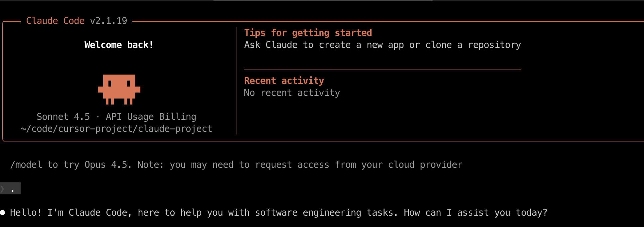The height and width of the screenshot is (227, 644).
Task: Click the Sonnet 4.5 model label
Action: pyautogui.click(x=63, y=117)
